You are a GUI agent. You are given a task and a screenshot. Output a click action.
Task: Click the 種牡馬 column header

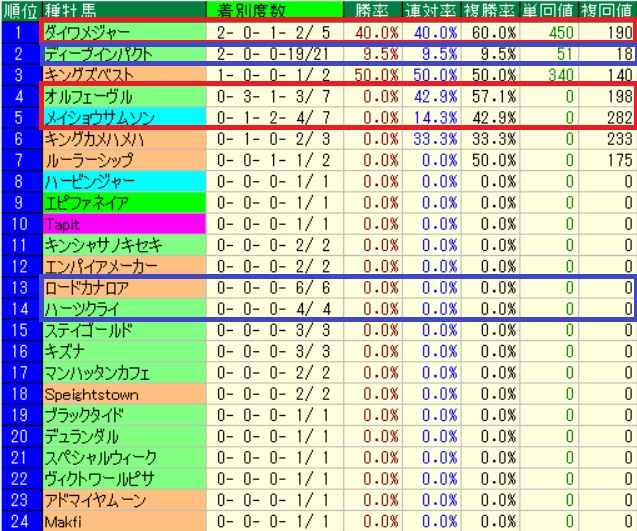click(124, 11)
